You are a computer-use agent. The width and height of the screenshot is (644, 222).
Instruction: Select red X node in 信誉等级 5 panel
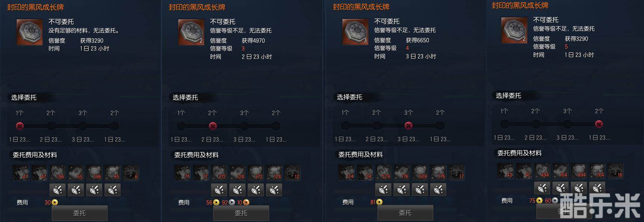pos(599,124)
